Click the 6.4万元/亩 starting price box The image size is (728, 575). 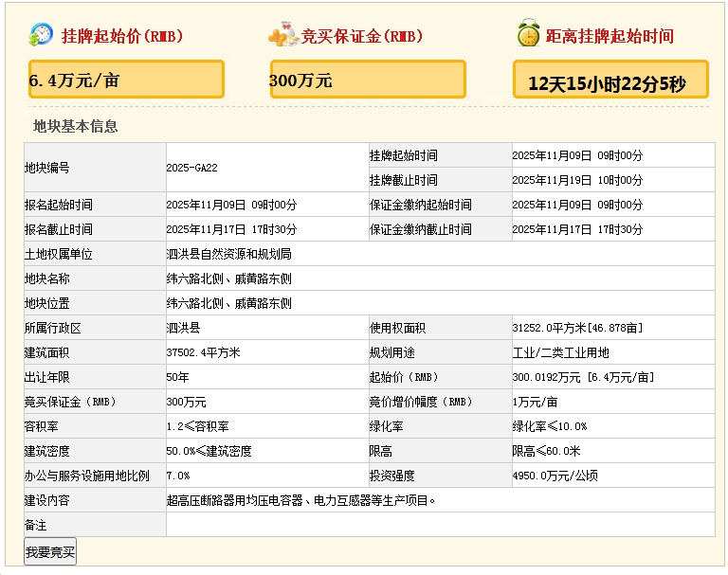[x=126, y=80]
